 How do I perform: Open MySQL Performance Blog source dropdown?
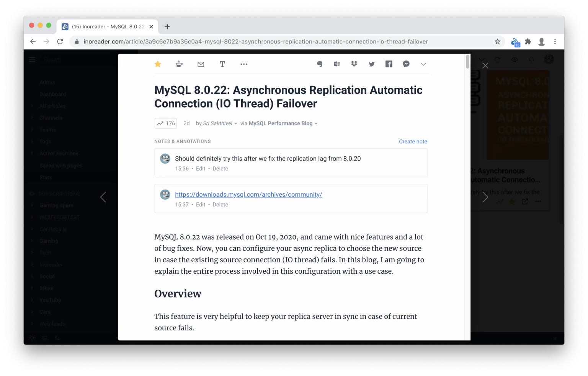[x=283, y=123]
